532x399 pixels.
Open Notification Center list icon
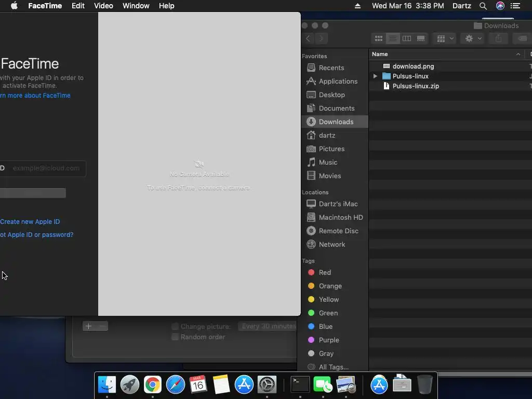(515, 6)
